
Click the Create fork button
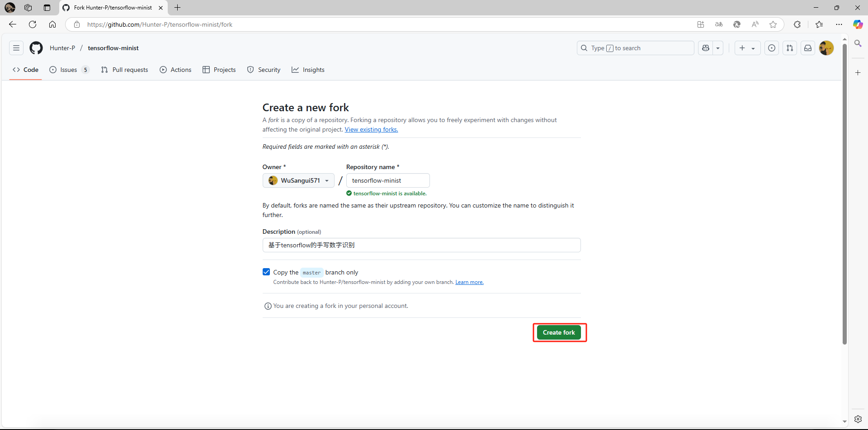tap(559, 332)
